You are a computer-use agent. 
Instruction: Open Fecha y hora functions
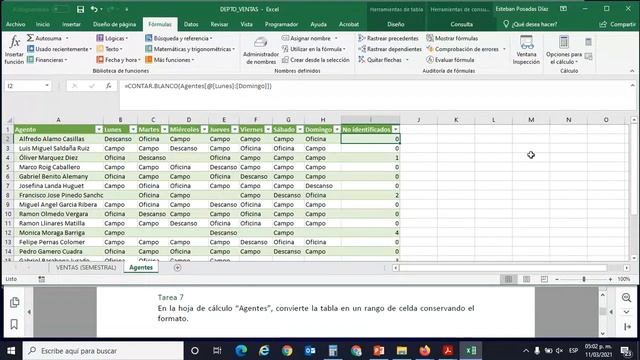(x=118, y=60)
